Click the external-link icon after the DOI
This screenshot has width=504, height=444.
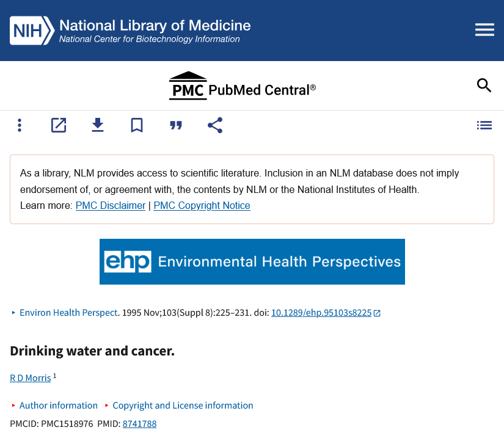[x=377, y=313]
